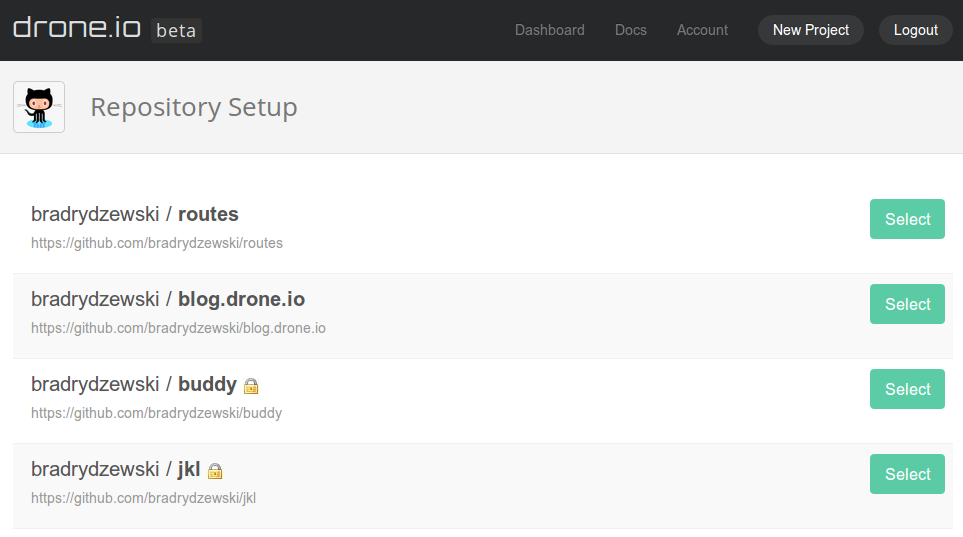
Task: Select the routes repository
Action: tap(907, 219)
